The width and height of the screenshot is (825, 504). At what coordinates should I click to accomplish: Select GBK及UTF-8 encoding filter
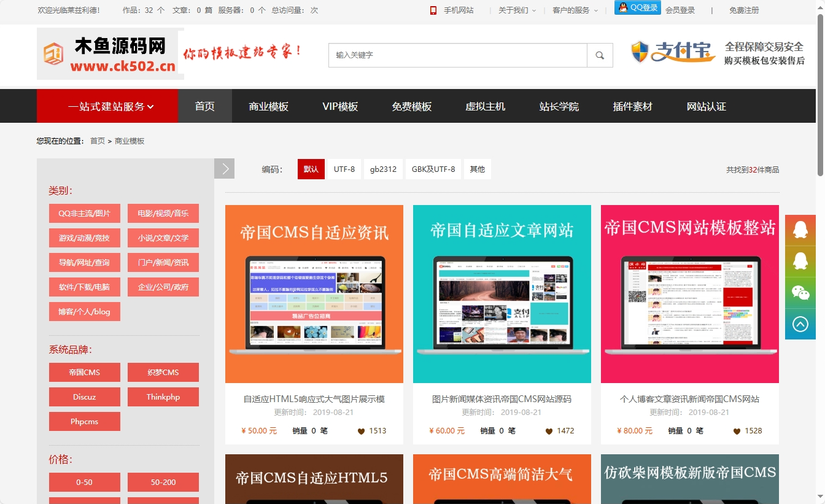coord(433,169)
